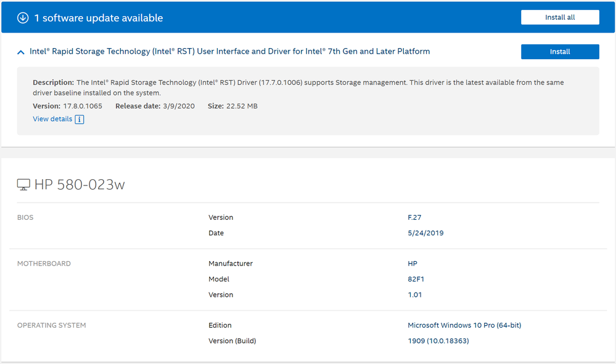
Task: Click the "1 software update available" header text
Action: click(99, 18)
